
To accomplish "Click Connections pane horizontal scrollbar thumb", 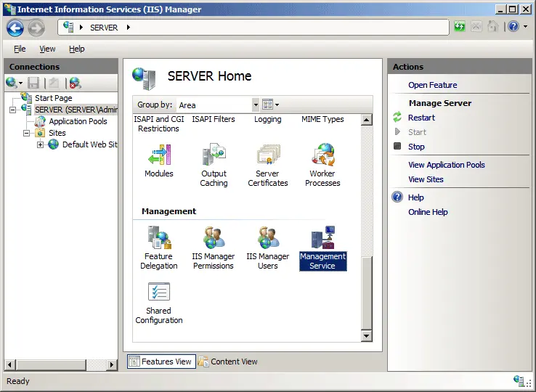I will point(51,364).
